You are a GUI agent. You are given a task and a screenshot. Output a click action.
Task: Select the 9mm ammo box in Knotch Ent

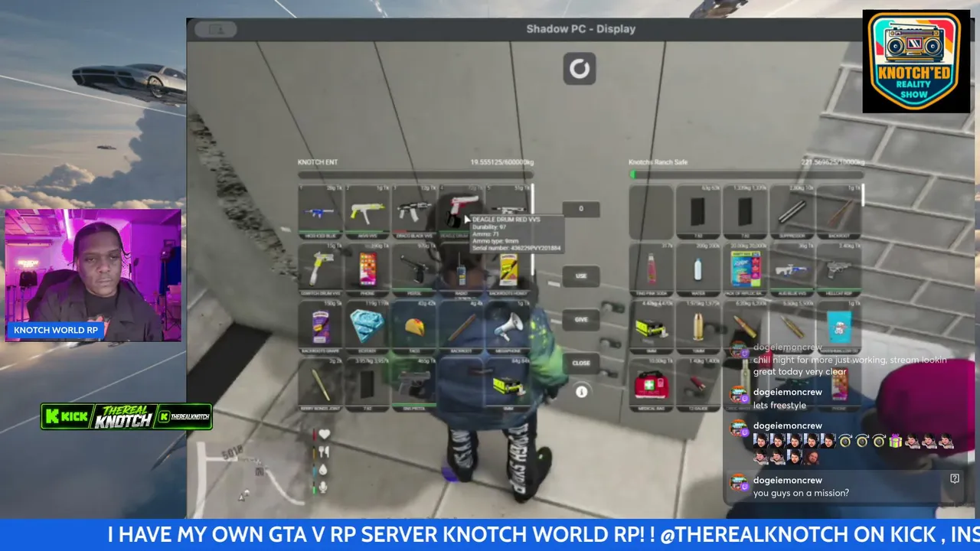[x=507, y=385]
